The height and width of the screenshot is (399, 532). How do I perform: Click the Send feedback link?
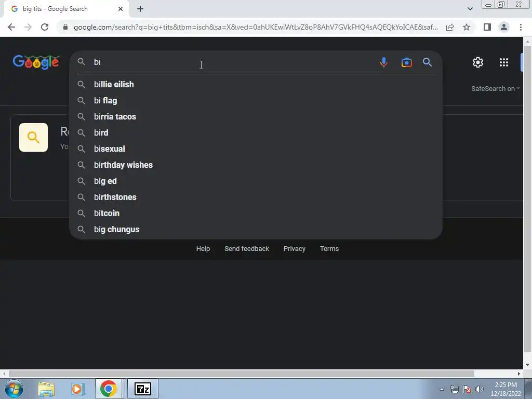click(x=247, y=249)
